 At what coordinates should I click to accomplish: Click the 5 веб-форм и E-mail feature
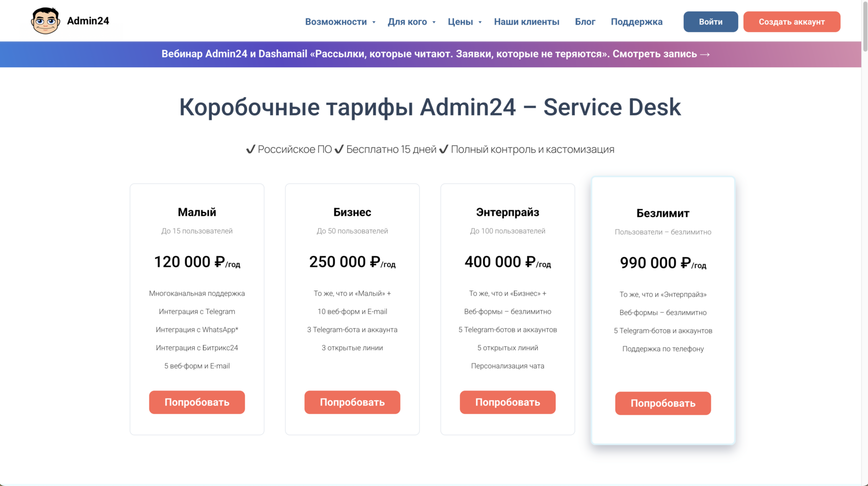(x=197, y=366)
